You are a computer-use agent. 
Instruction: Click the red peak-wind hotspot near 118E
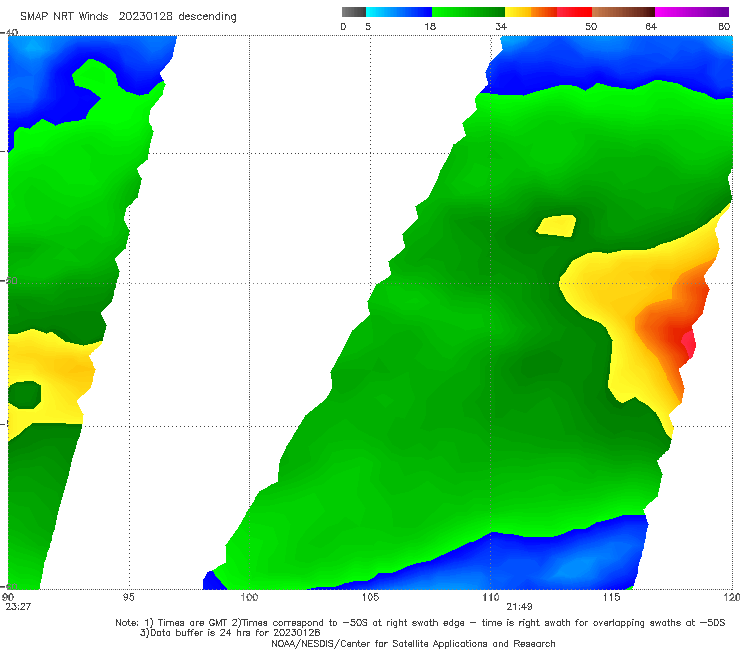[689, 344]
